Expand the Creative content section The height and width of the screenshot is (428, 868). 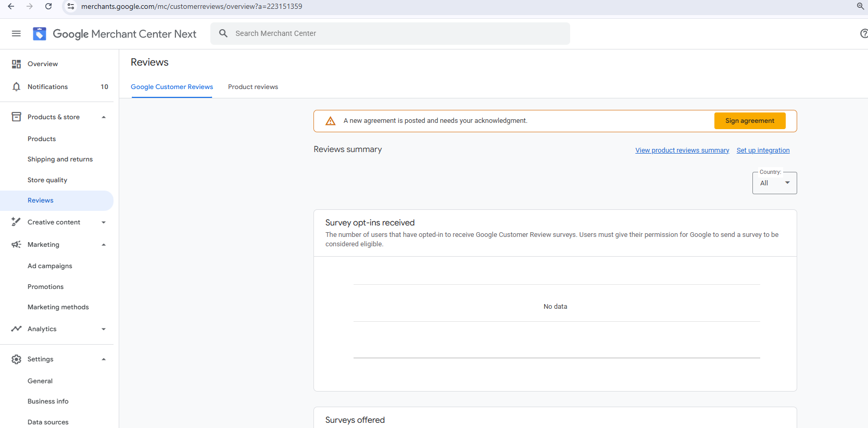coord(104,222)
